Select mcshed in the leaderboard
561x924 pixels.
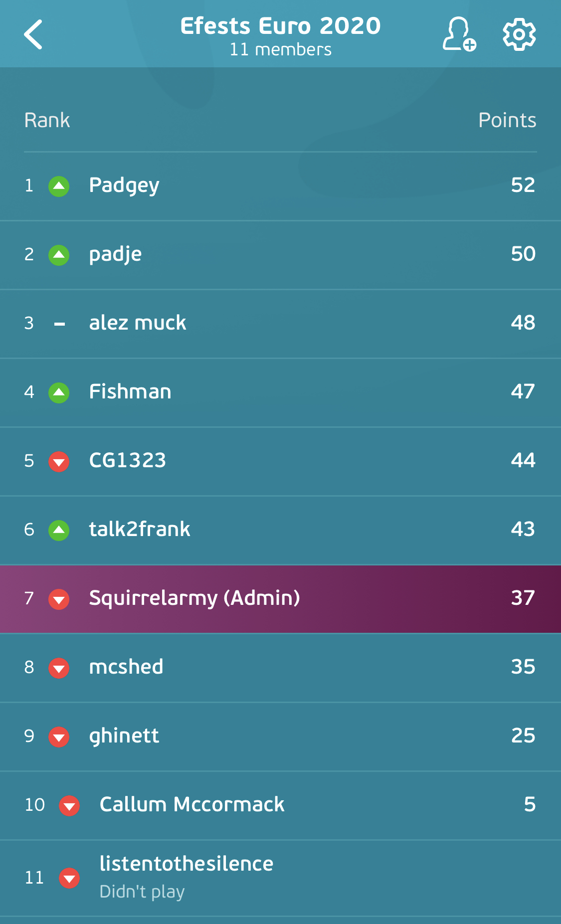pos(280,668)
